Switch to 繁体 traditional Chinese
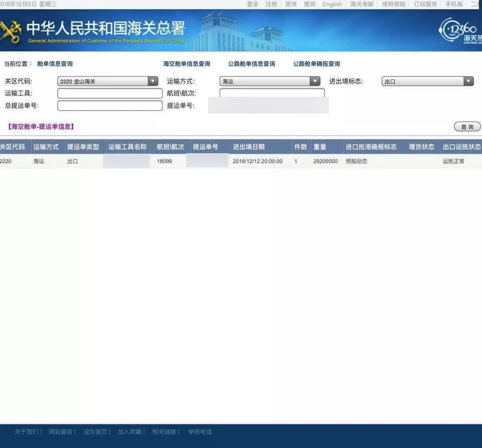 [x=310, y=4]
